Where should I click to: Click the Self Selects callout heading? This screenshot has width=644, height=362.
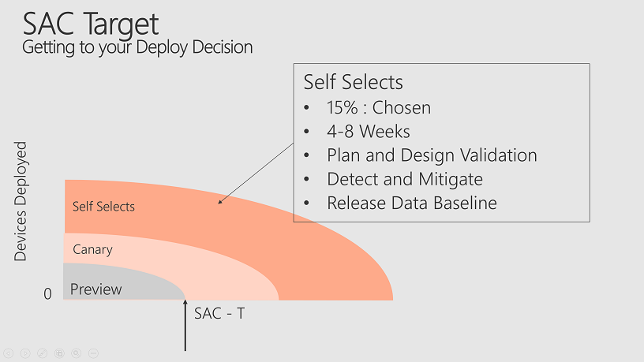pos(354,82)
